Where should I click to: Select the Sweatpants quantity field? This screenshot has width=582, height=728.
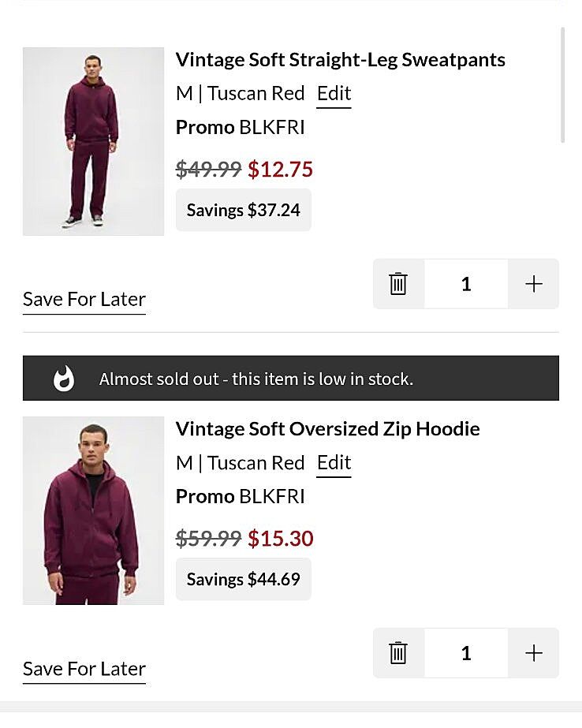(x=466, y=284)
